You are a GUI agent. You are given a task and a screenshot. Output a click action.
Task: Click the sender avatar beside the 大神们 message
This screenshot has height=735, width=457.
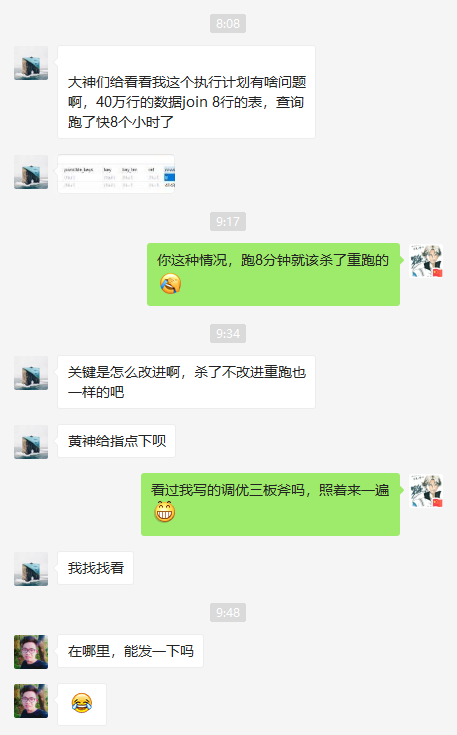31,63
